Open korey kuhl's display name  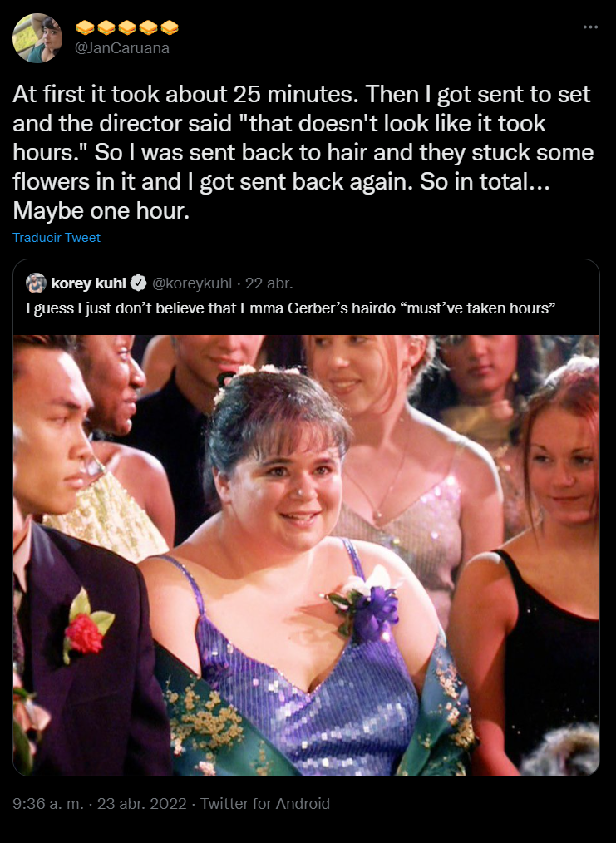[x=88, y=283]
